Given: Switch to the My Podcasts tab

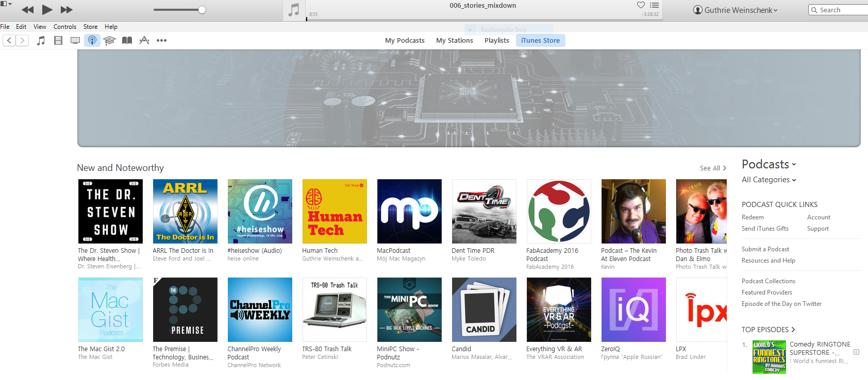Looking at the screenshot, I should point(405,41).
